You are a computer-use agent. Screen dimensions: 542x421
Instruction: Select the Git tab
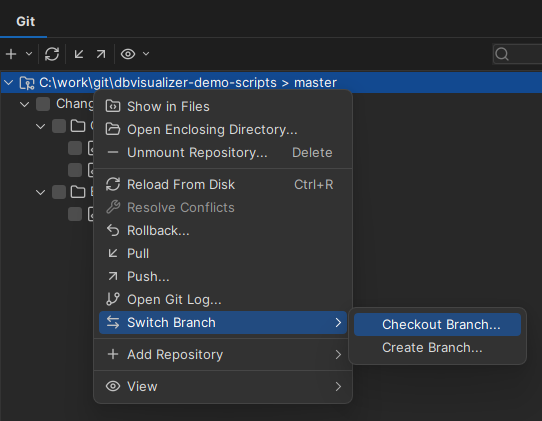point(26,21)
